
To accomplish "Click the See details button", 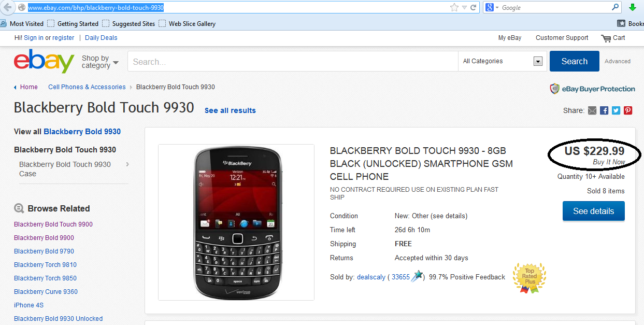I will (594, 211).
